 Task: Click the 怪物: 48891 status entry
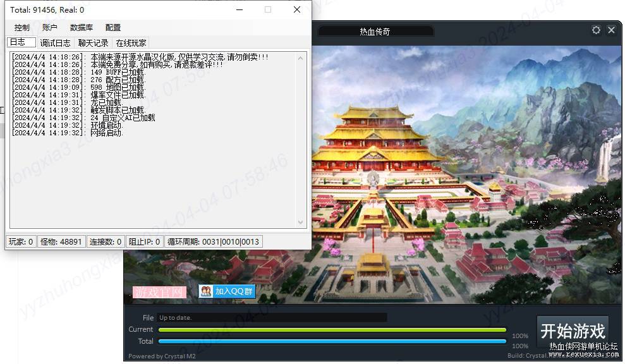point(61,241)
